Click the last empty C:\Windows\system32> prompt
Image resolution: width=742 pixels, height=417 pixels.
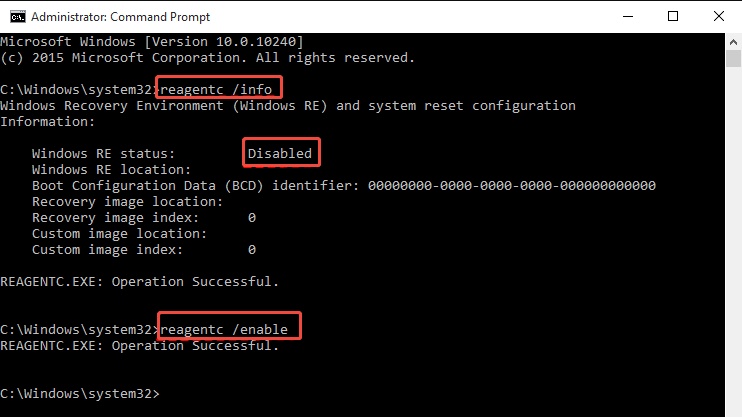pyautogui.click(x=80, y=394)
